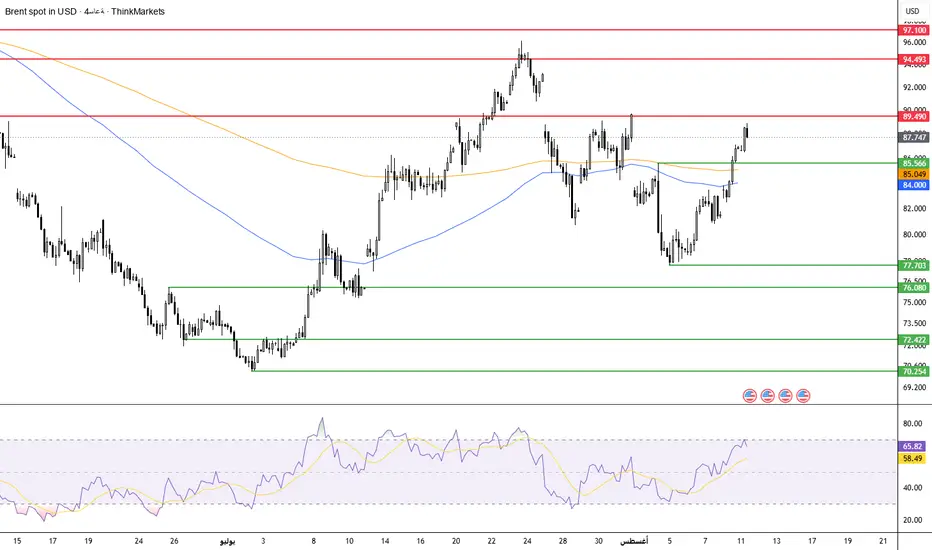Screen dimensions: 932x550
Task: Select the 70.254 green support price label
Action: [914, 372]
